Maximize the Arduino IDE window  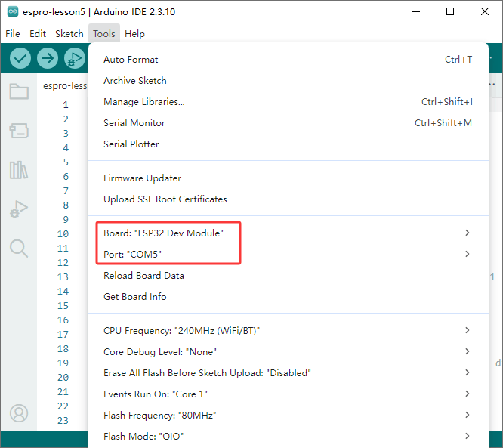(450, 11)
